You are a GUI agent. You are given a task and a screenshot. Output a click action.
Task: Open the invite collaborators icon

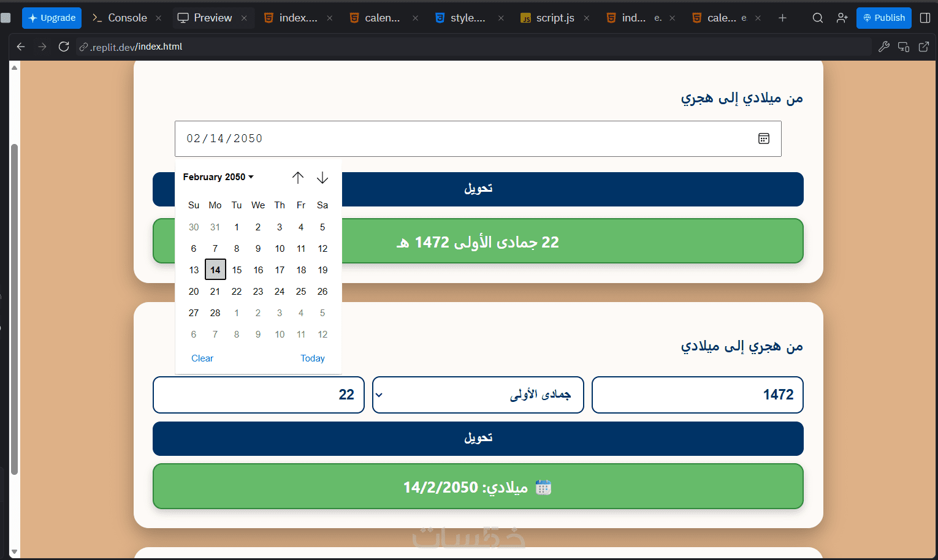pos(842,18)
